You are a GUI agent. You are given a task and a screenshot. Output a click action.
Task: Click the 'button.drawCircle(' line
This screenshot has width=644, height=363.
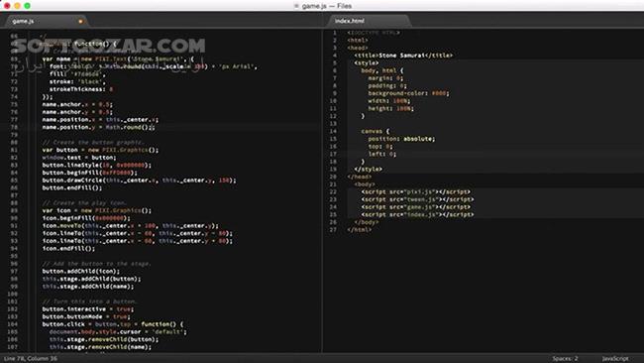tap(140, 181)
